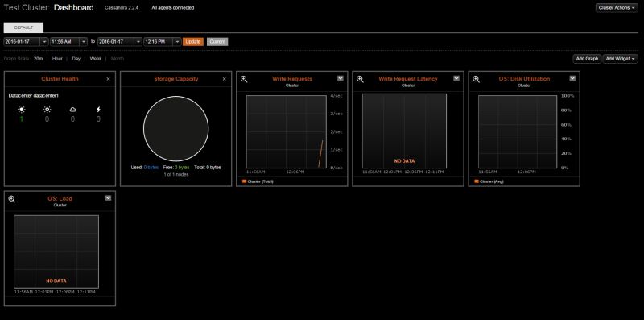Set graph scale to Month
The width and height of the screenshot is (644, 320).
[x=117, y=59]
